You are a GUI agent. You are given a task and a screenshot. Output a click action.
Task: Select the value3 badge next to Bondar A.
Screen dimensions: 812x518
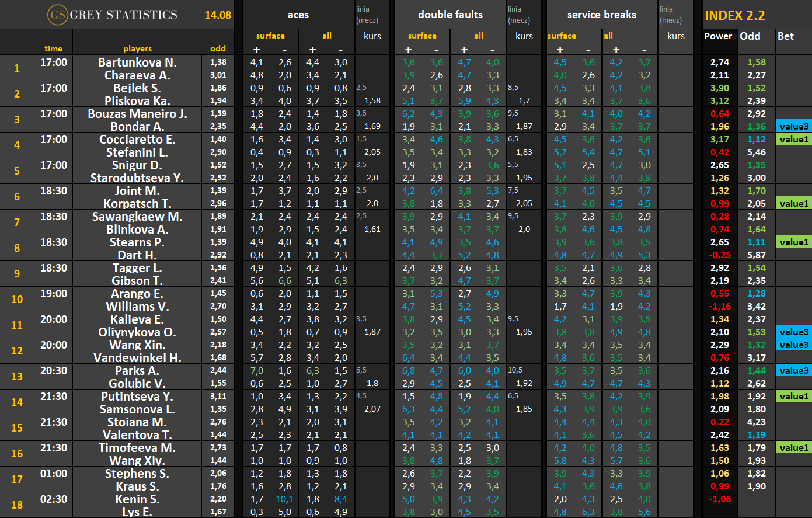click(x=794, y=127)
